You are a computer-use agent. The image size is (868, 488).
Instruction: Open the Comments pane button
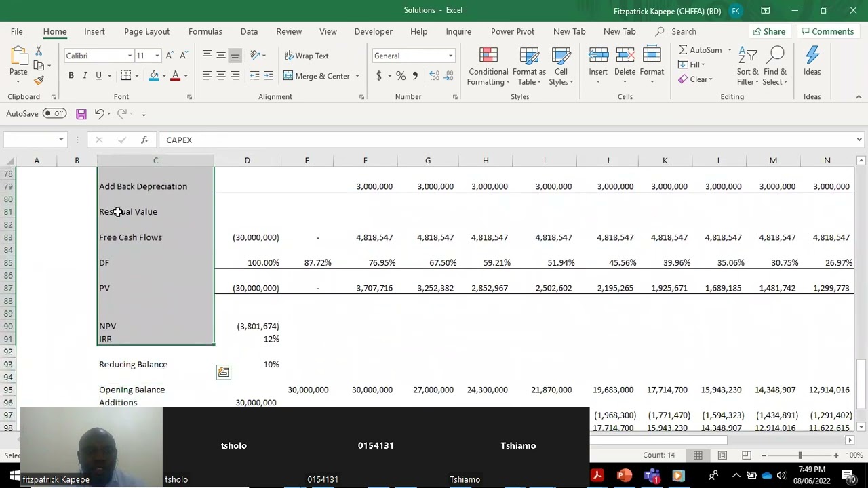pos(827,31)
